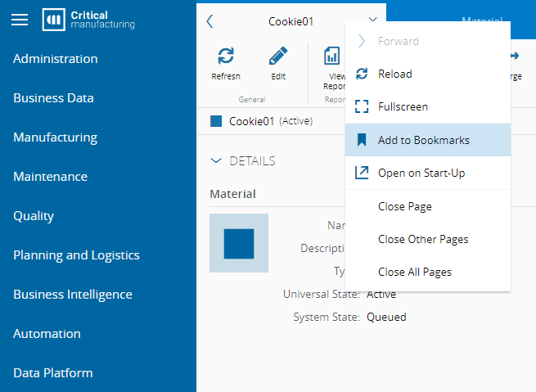Go to Business Intelligence

72,295
